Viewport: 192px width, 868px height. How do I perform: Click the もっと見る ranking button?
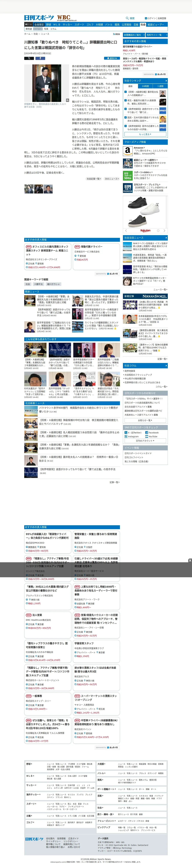click(145, 134)
